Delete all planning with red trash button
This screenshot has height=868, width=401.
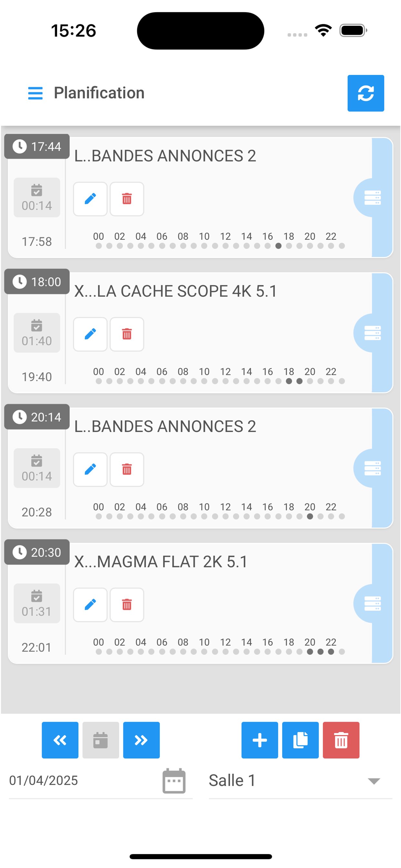click(341, 740)
